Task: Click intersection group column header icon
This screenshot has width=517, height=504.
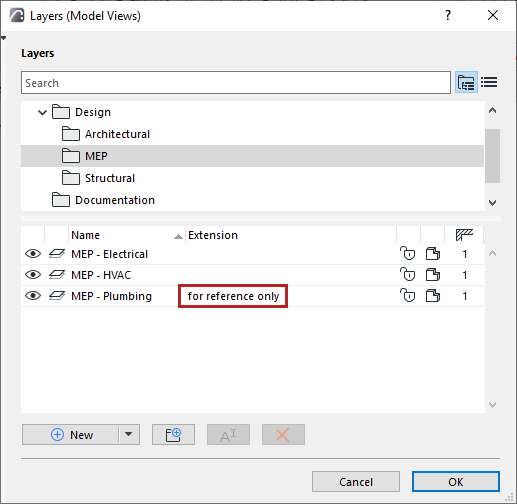Action: pyautogui.click(x=464, y=235)
